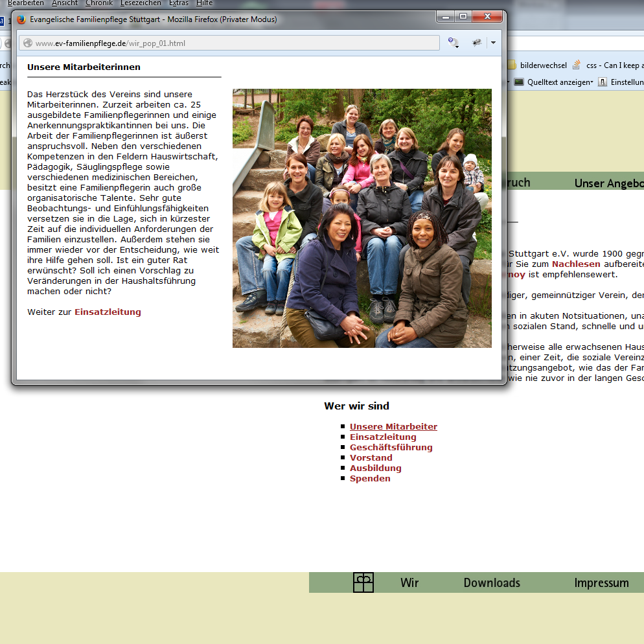The width and height of the screenshot is (644, 644).
Task: Click the Quelltext anzeigen toolbar icon
Action: 519,82
